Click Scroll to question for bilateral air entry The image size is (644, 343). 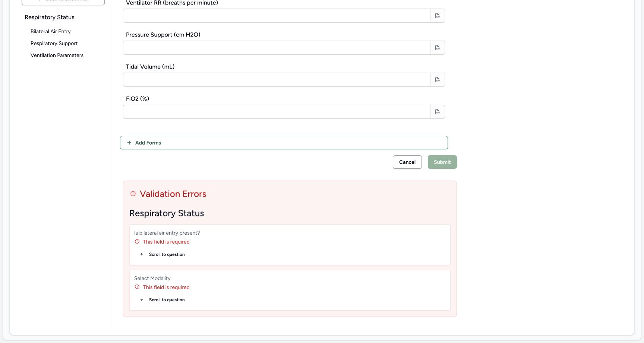click(x=167, y=254)
